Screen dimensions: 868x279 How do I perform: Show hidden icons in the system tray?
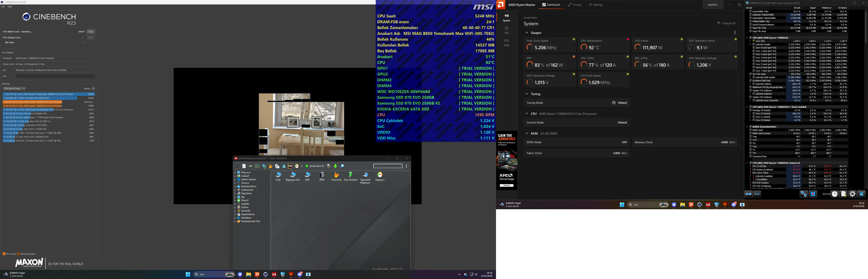pos(459,275)
